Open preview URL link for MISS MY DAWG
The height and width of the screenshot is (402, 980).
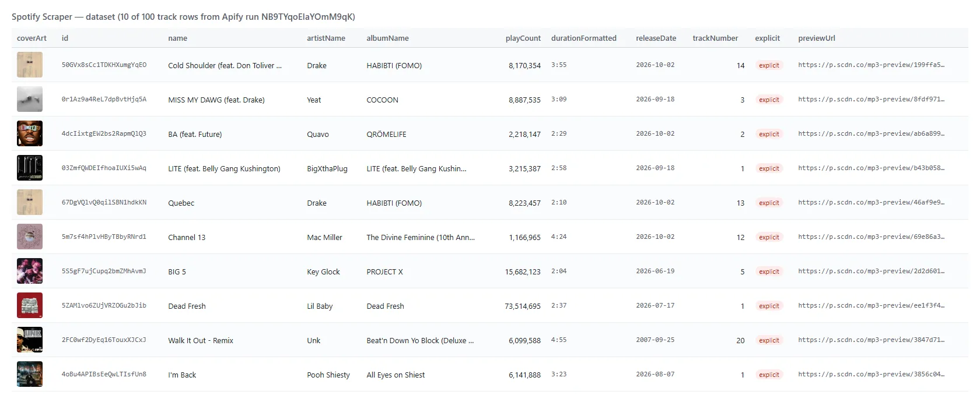tap(871, 99)
